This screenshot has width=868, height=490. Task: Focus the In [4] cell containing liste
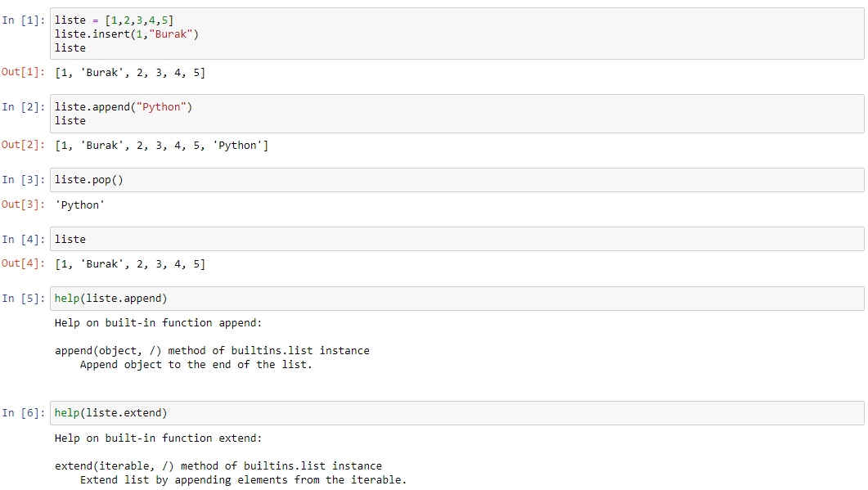tap(456, 239)
